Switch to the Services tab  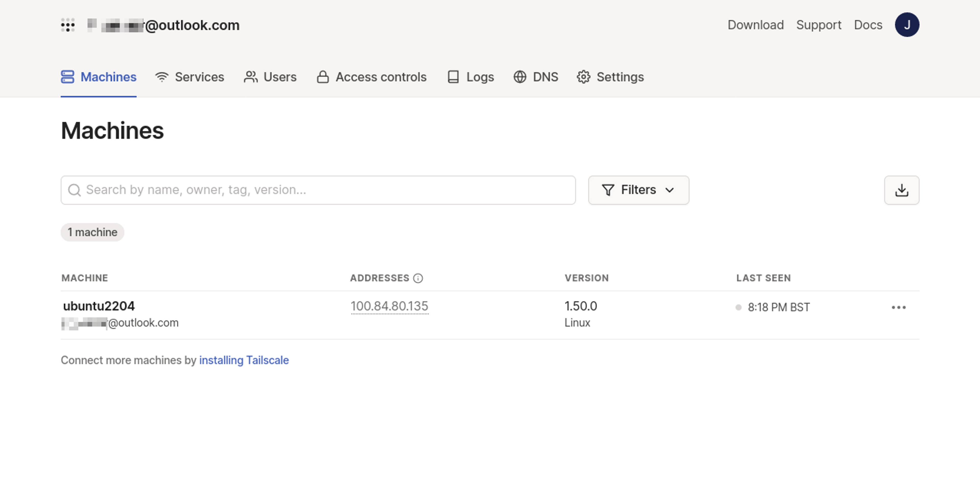pyautogui.click(x=199, y=77)
